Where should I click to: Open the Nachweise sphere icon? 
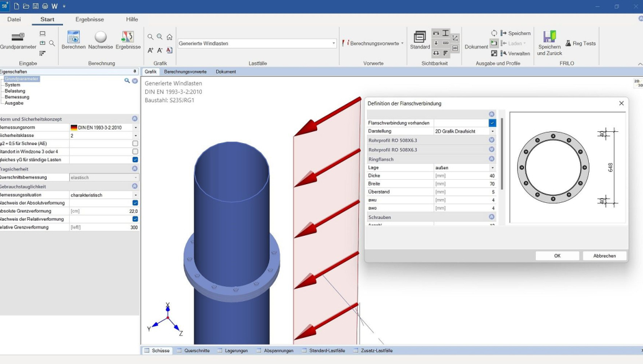100,38
